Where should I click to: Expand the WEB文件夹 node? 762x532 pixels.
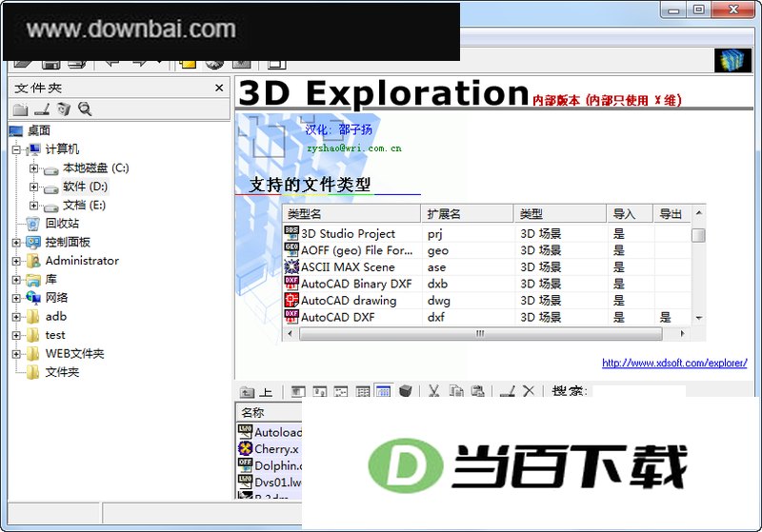click(x=16, y=354)
